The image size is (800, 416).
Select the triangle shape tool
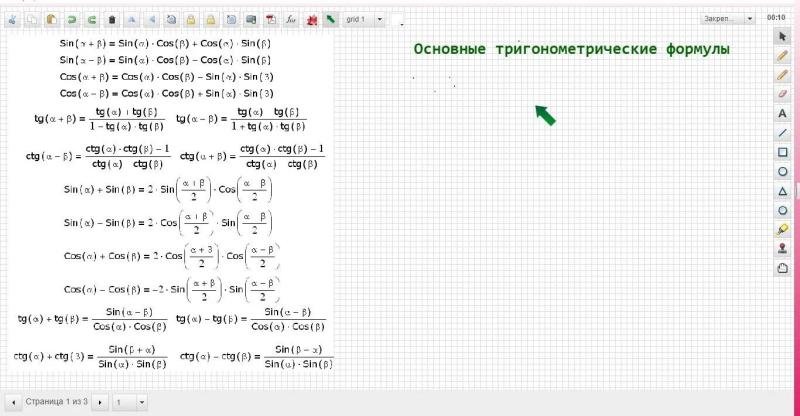click(782, 191)
